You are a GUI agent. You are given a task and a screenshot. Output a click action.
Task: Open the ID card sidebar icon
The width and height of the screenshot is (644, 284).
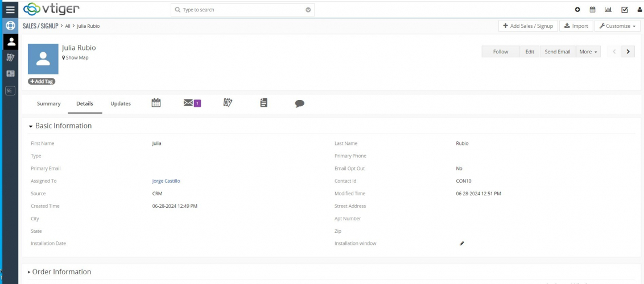(11, 74)
